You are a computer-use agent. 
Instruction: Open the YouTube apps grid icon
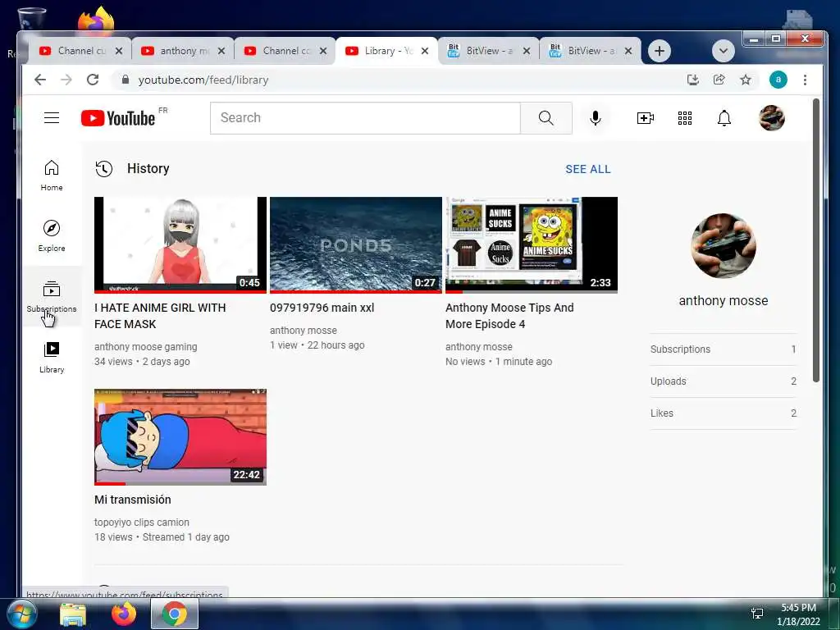pyautogui.click(x=685, y=118)
